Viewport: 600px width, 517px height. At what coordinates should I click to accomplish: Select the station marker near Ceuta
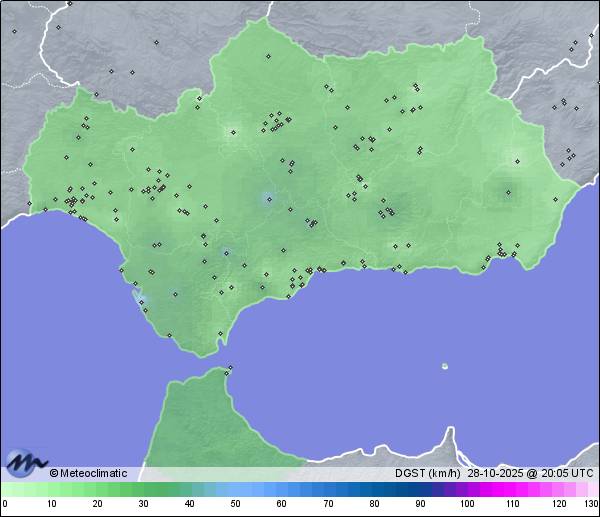tap(230, 369)
